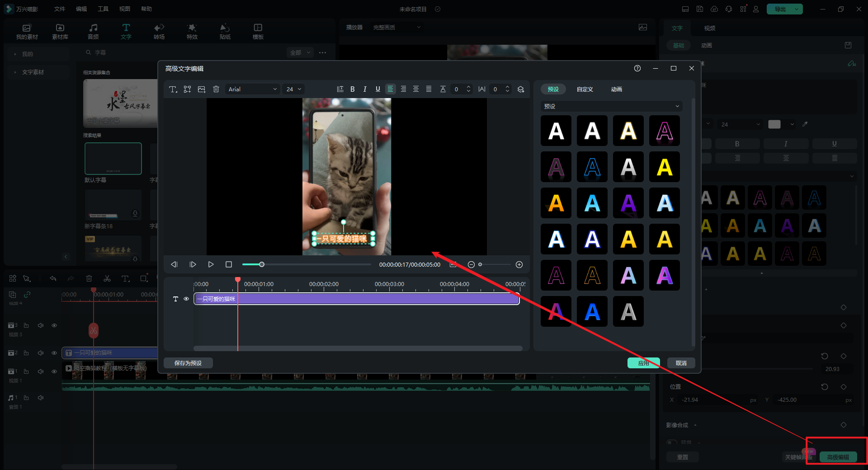Viewport: 868px width, 470px height.
Task: Click the add text box shape icon
Action: click(187, 89)
